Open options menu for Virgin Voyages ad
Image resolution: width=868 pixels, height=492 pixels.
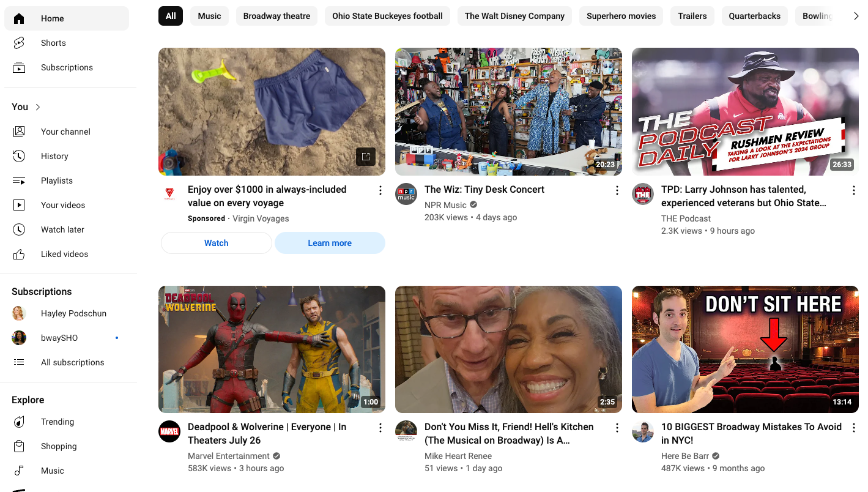point(380,190)
